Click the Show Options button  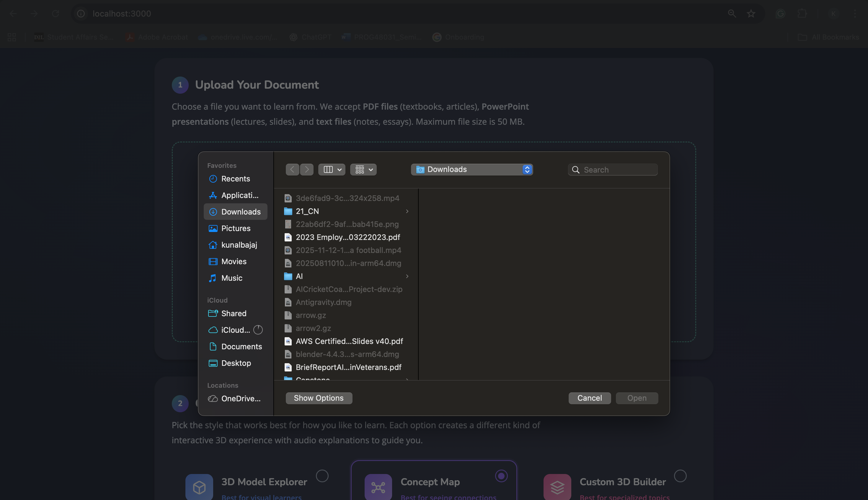[x=319, y=398]
